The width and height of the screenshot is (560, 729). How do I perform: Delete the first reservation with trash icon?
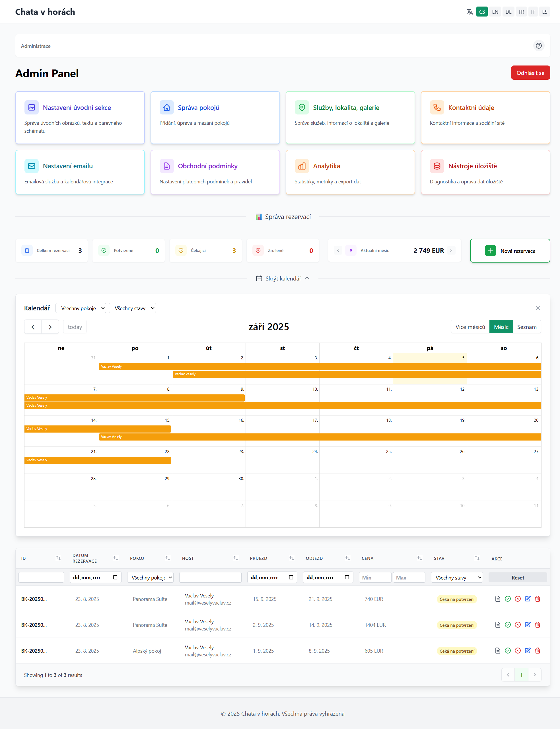537,599
